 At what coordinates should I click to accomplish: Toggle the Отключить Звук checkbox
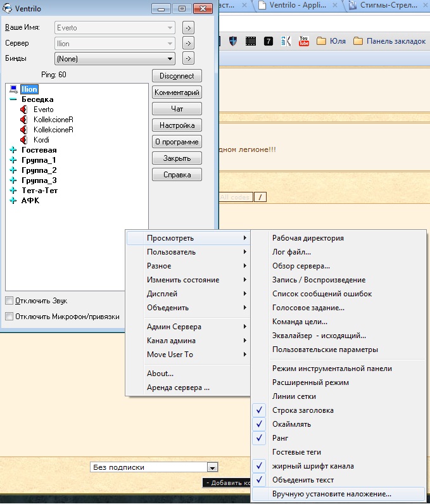pyautogui.click(x=9, y=301)
